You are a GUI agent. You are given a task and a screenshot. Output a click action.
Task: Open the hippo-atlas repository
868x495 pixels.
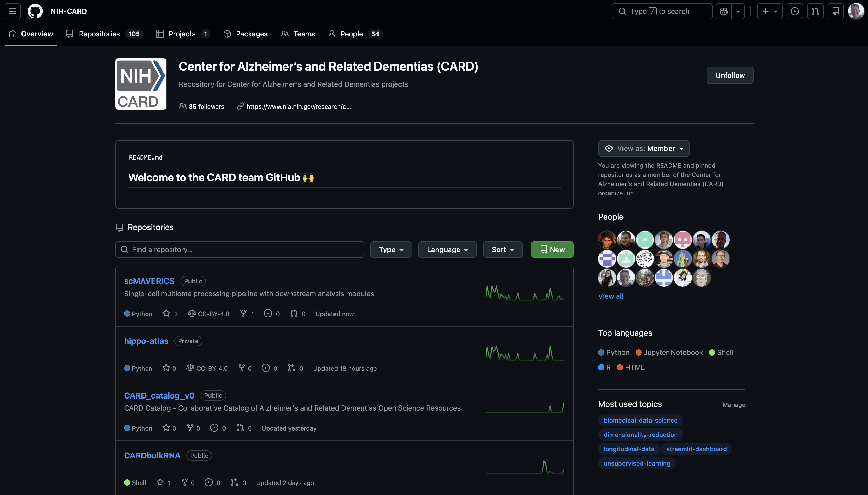pos(146,341)
